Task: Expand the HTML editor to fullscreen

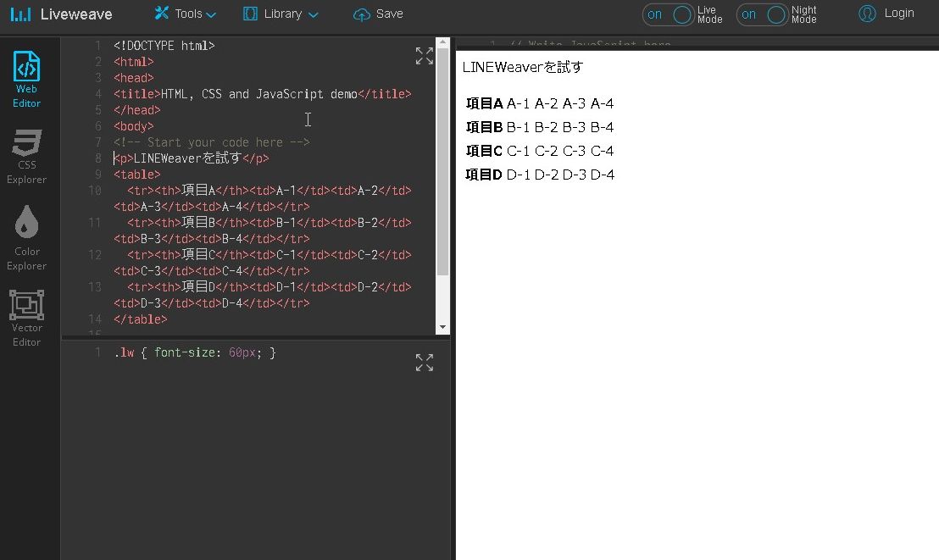Action: click(x=424, y=54)
